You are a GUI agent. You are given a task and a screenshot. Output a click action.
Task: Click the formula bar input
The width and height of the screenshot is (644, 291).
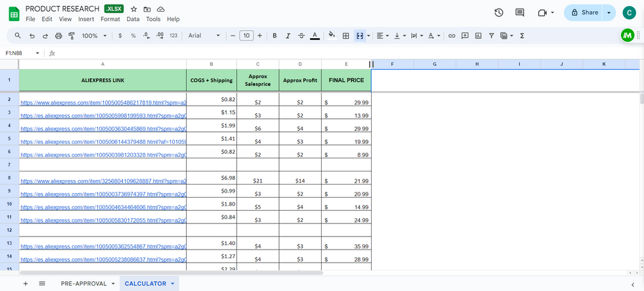coord(349,53)
